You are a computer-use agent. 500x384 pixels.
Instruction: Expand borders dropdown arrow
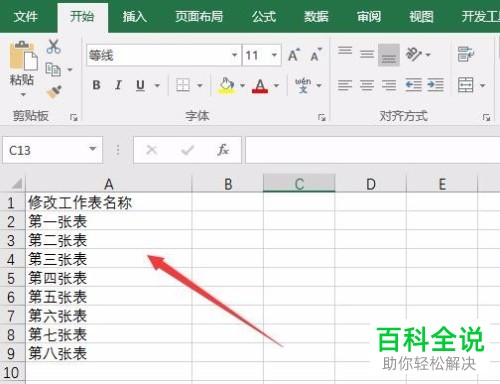pyautogui.click(x=199, y=86)
